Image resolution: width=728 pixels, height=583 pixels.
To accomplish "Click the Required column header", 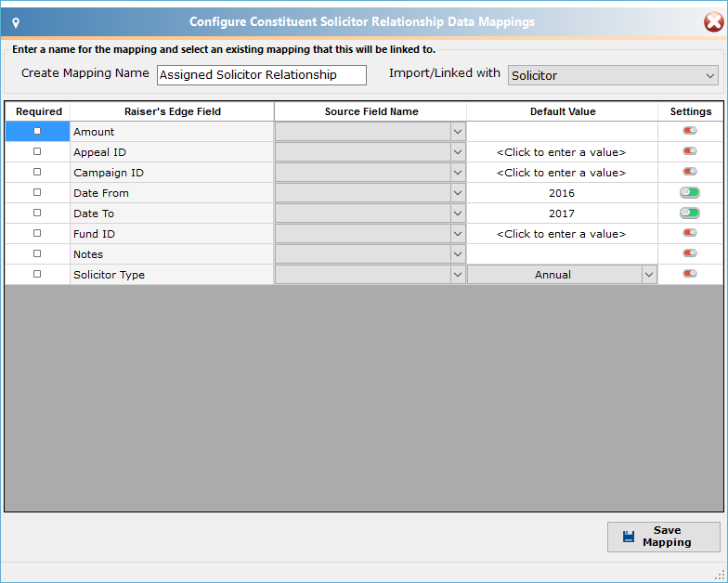I will (x=39, y=111).
